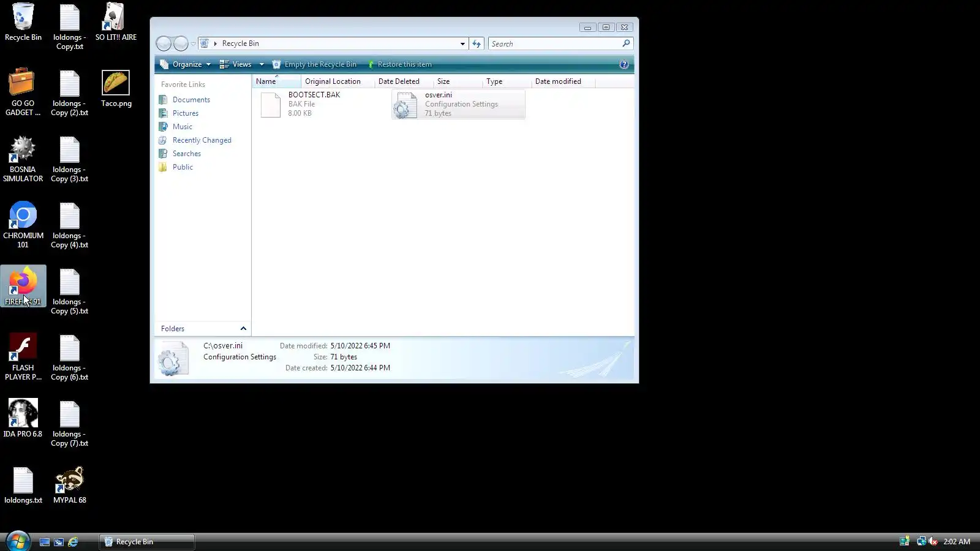Expand the Views dropdown arrow
Viewport: 980px width, 551px height.
(262, 64)
